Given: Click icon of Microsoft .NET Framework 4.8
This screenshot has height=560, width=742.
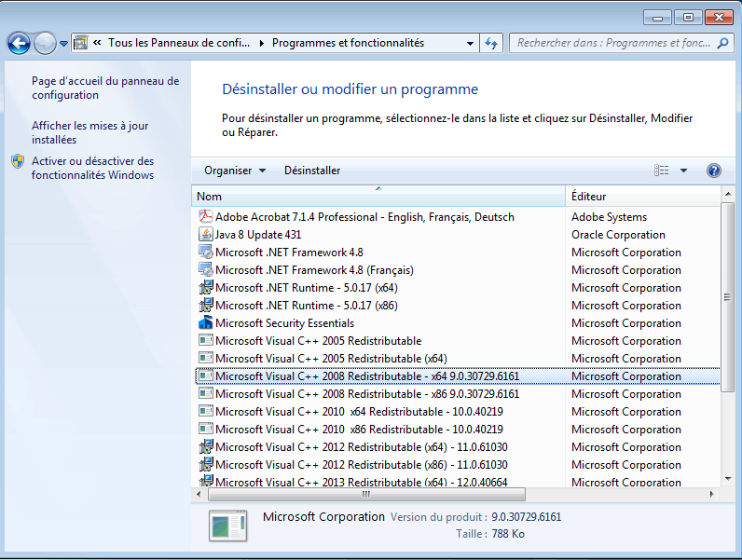Looking at the screenshot, I should click(x=205, y=253).
